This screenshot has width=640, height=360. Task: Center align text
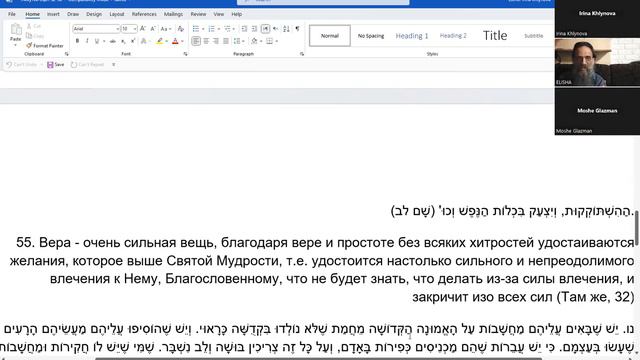click(x=206, y=41)
